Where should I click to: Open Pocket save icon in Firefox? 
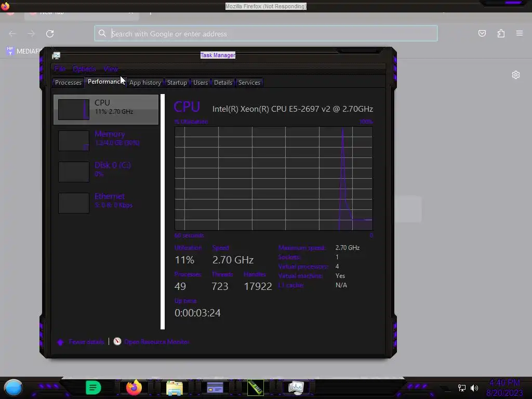point(482,33)
